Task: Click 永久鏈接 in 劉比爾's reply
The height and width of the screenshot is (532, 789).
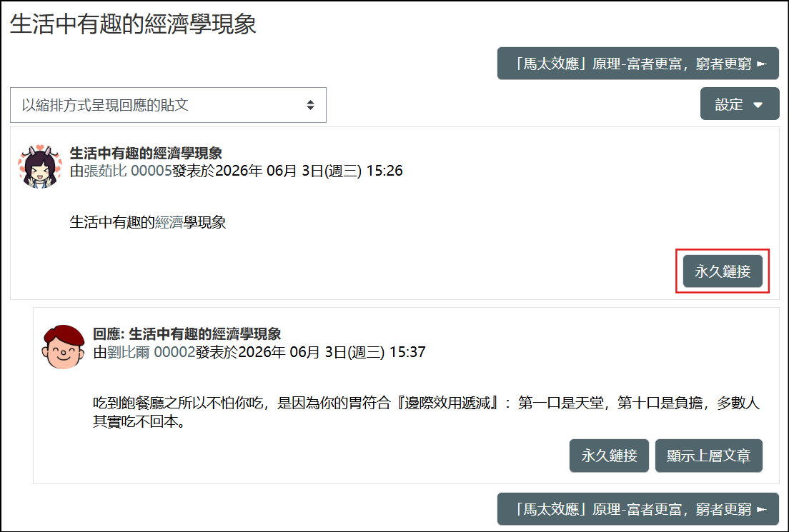Action: pos(609,456)
